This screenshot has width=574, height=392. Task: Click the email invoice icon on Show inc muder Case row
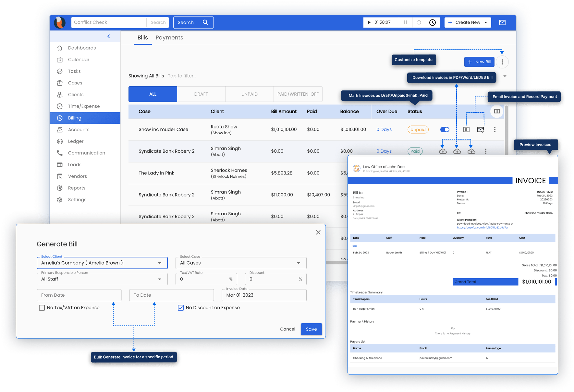[481, 129]
